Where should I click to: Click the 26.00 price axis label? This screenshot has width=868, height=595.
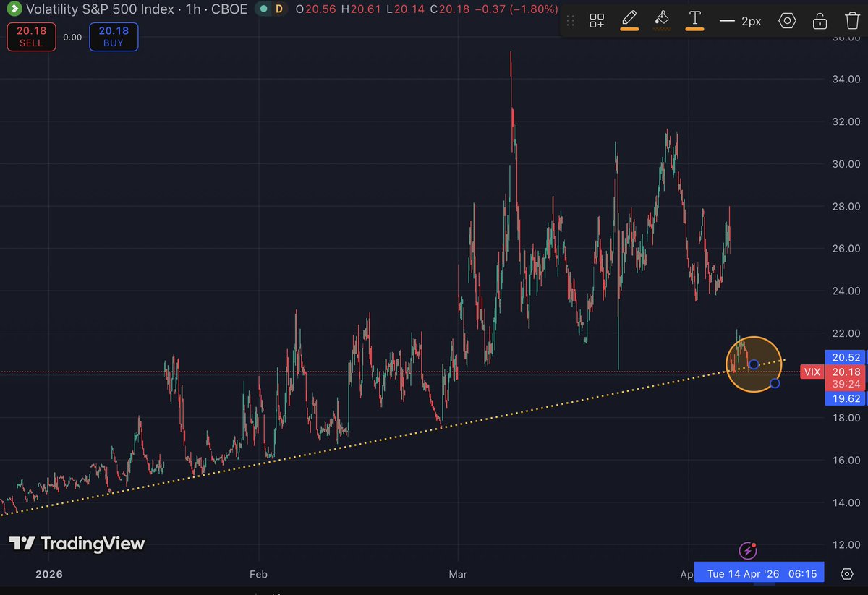coord(845,249)
